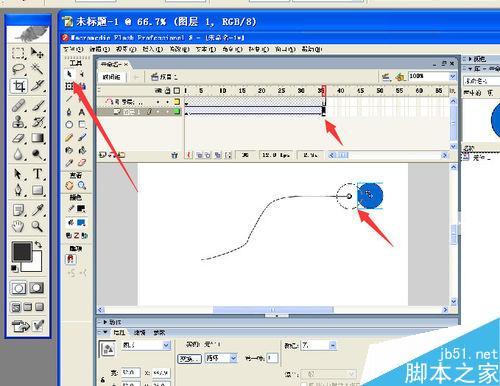Swap foreground and background colors in Photoshop
The height and width of the screenshot is (386, 500).
pyautogui.click(x=38, y=245)
